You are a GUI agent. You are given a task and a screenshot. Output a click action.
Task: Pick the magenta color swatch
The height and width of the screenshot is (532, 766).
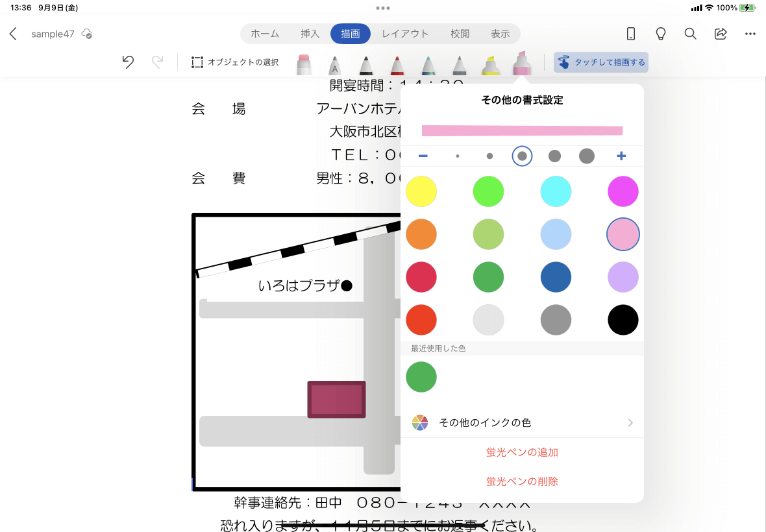point(623,191)
